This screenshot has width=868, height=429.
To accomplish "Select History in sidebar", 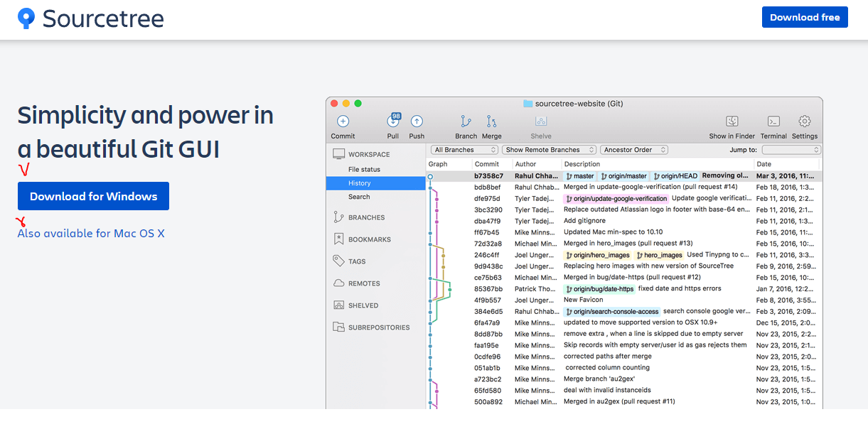I will pyautogui.click(x=375, y=183).
